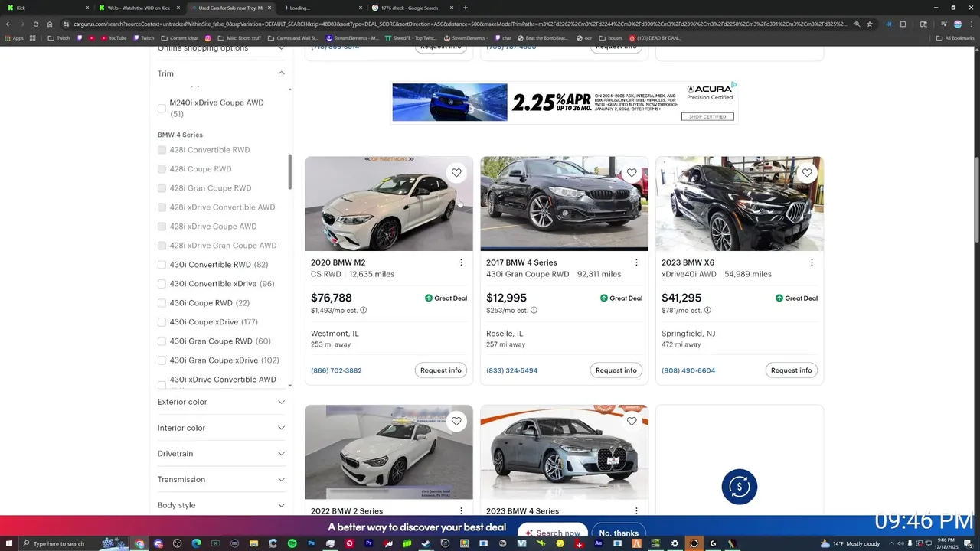Viewport: 980px width, 551px height.
Task: Expand the Interior color filter
Action: pos(221,428)
